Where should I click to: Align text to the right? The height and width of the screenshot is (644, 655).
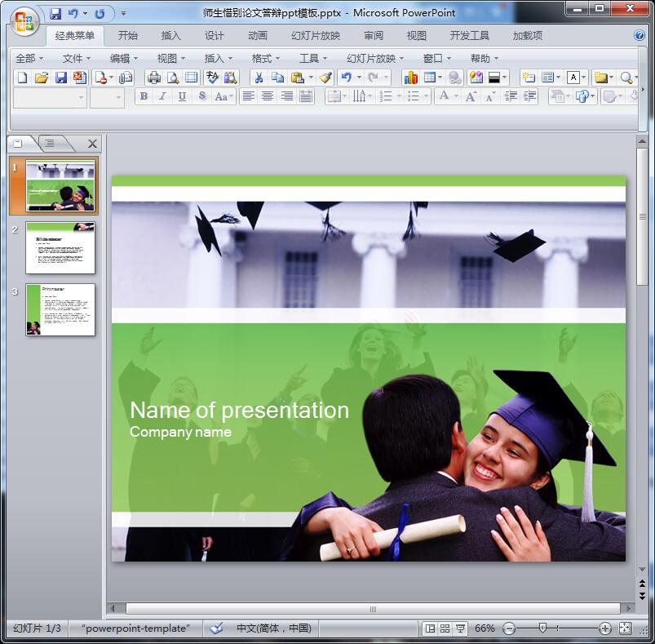pyautogui.click(x=287, y=96)
